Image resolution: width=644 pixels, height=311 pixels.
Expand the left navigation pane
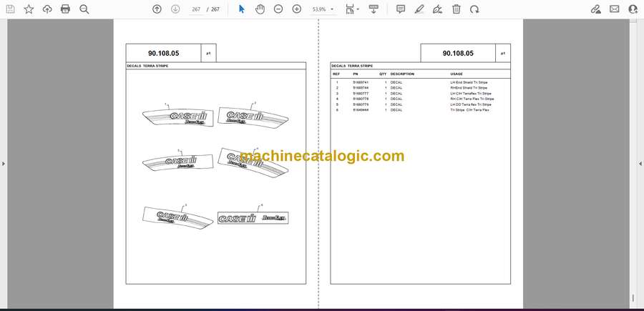(4, 164)
